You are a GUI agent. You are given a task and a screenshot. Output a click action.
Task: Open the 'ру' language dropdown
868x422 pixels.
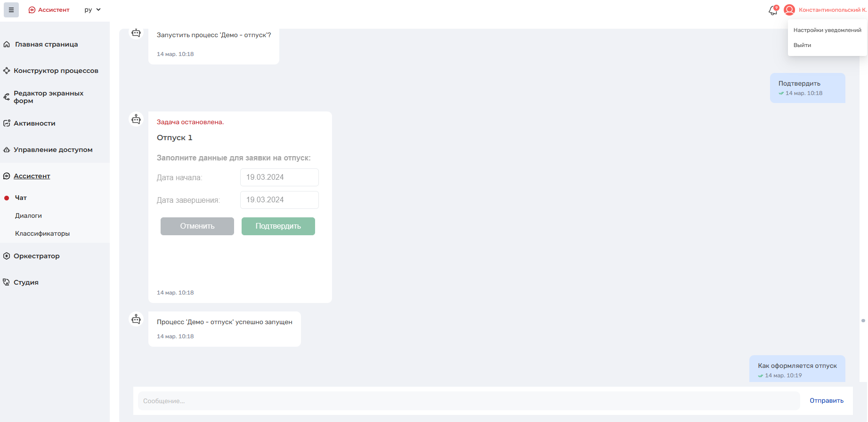(93, 10)
